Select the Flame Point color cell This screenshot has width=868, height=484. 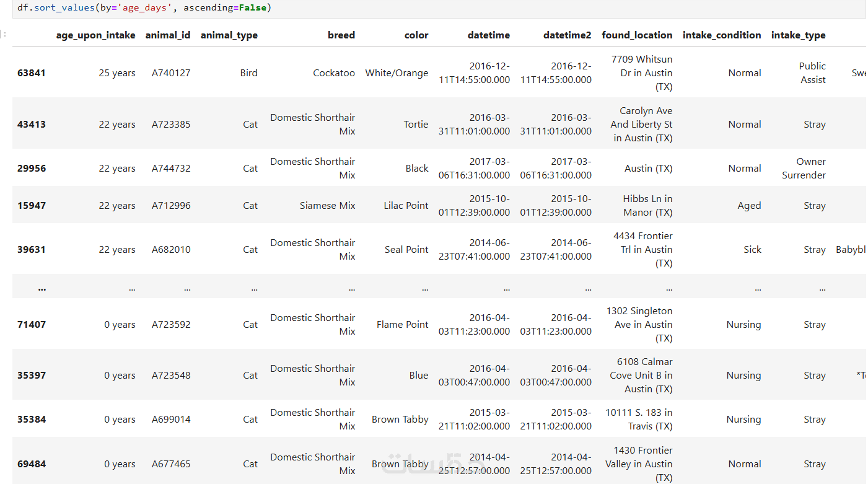pos(402,325)
